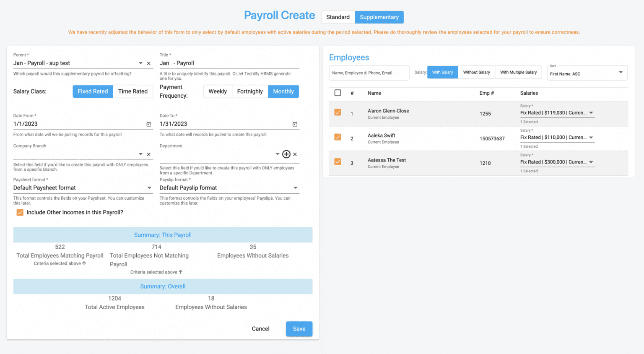Uncheck employee Aaleka Swift

338,138
